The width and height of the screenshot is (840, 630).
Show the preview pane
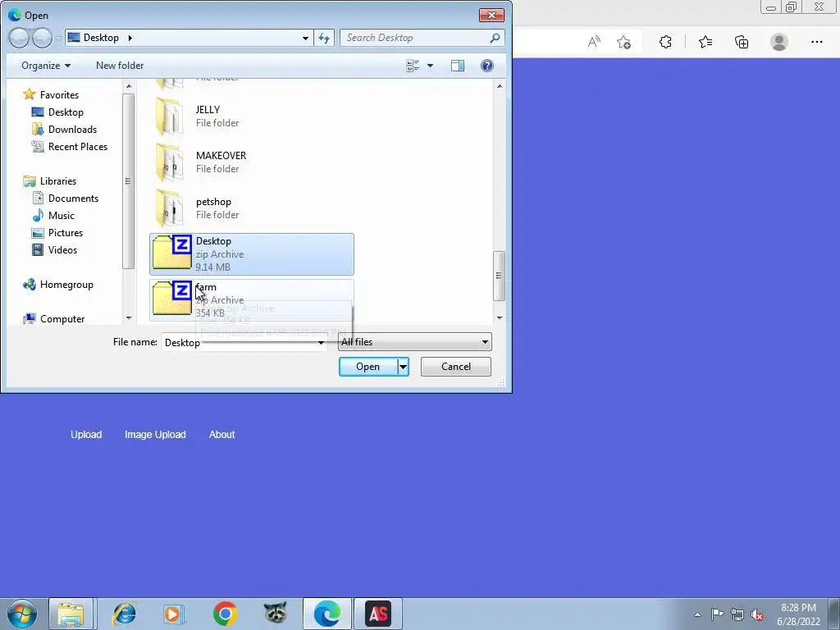458,66
